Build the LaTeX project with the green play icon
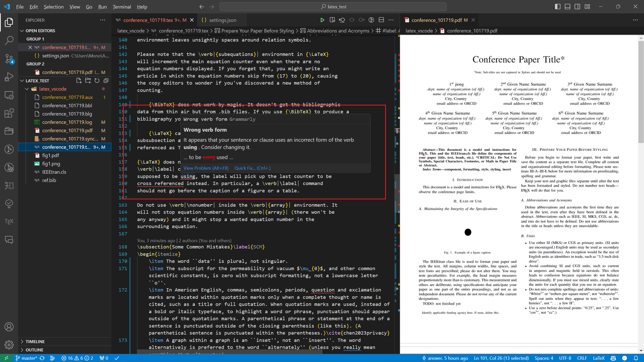 322,20
